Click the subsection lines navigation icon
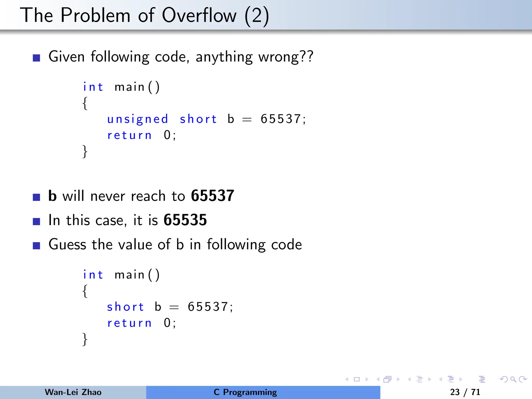532x399 pixels. tap(420, 380)
